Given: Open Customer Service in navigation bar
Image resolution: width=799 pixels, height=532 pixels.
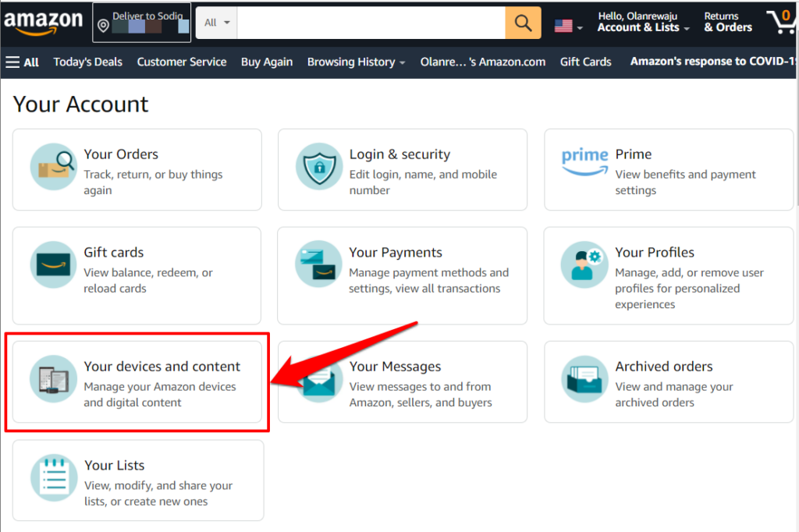Looking at the screenshot, I should [x=181, y=62].
